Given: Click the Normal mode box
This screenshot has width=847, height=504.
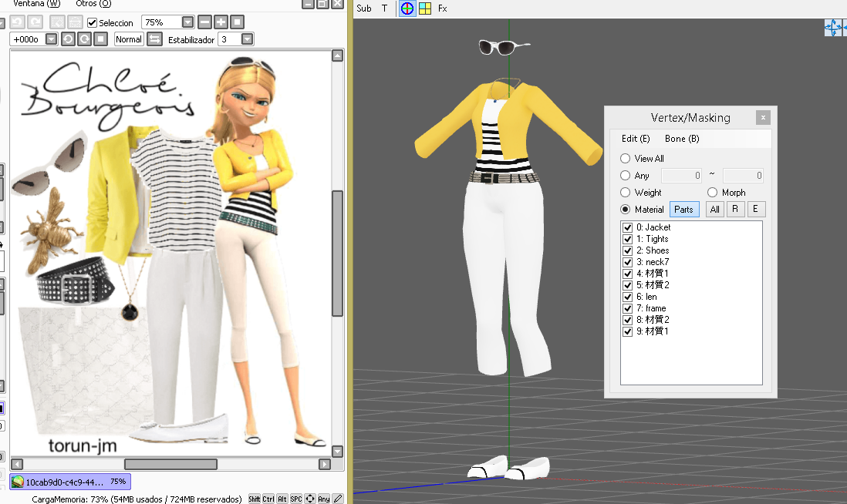Looking at the screenshot, I should click(x=129, y=39).
